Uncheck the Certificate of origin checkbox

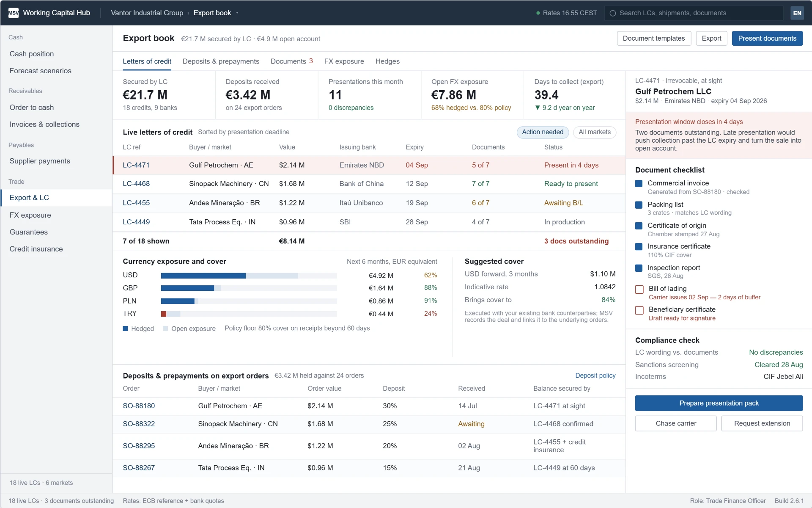click(x=639, y=226)
